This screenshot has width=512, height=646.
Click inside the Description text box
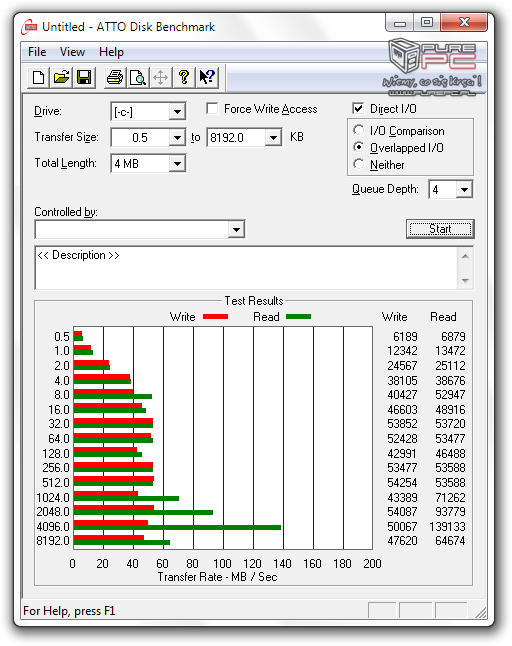246,268
